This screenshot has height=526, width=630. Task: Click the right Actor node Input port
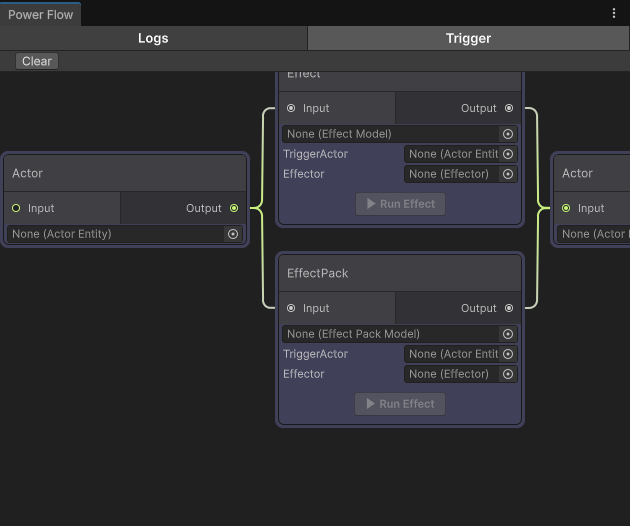566,208
